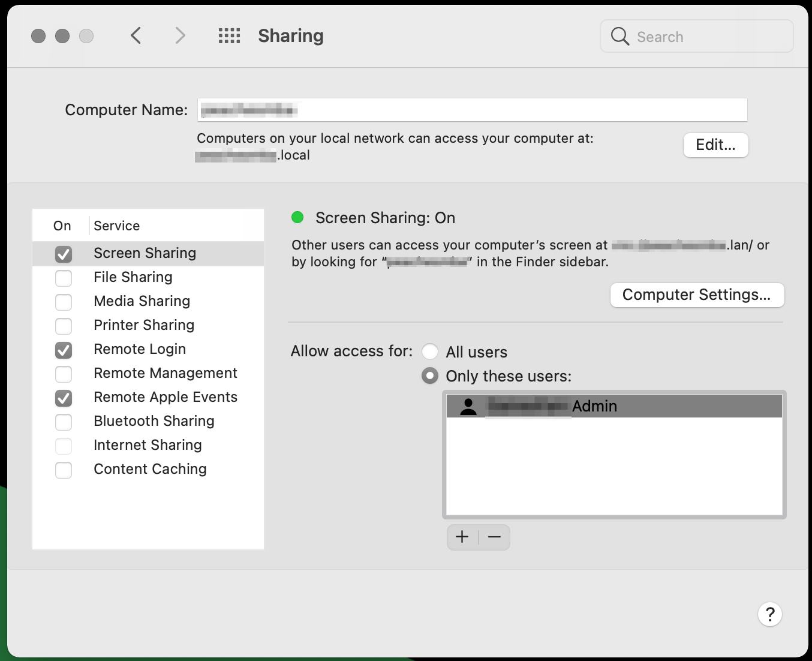Go back with the left chevron arrow
This screenshot has width=812, height=661.
(136, 36)
